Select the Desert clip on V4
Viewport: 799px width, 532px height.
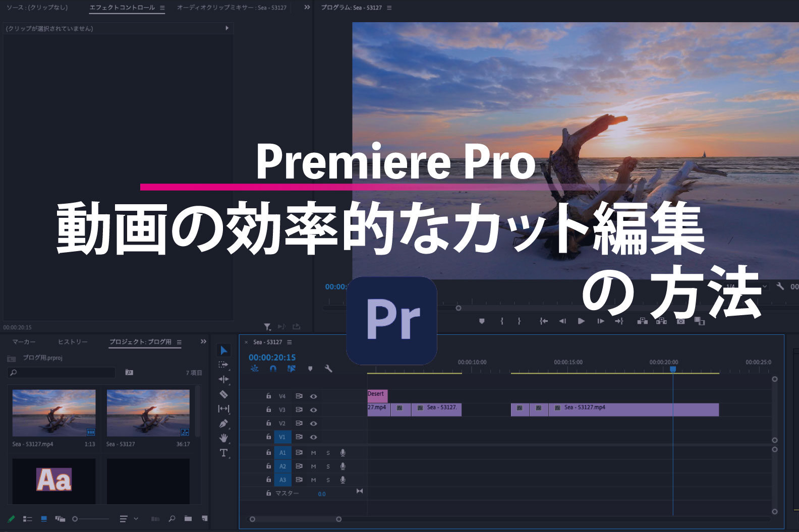pos(377,396)
